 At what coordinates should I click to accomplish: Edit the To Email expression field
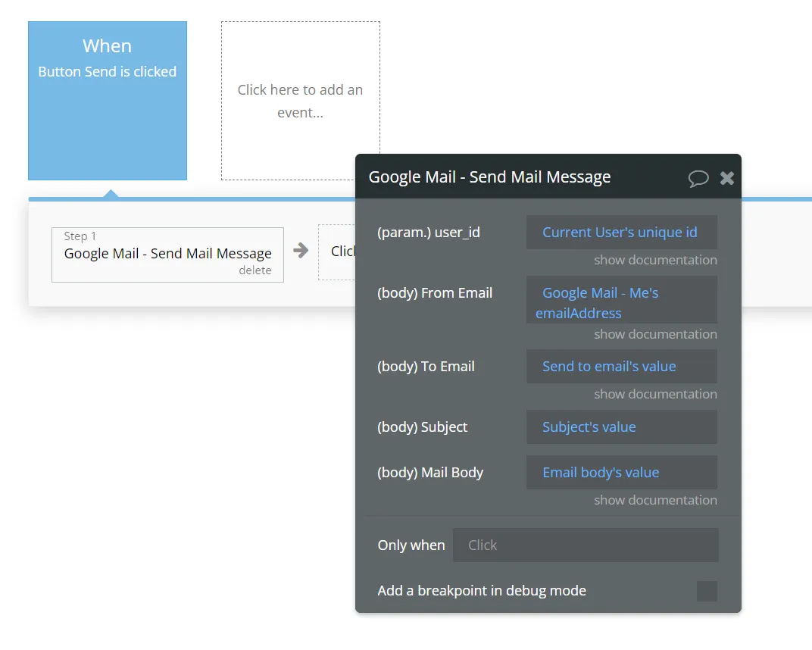click(622, 366)
